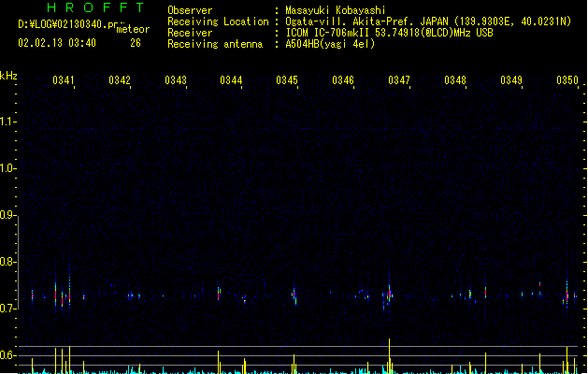
Task: Click the 0.9 kHz axis label
Action: (7, 215)
